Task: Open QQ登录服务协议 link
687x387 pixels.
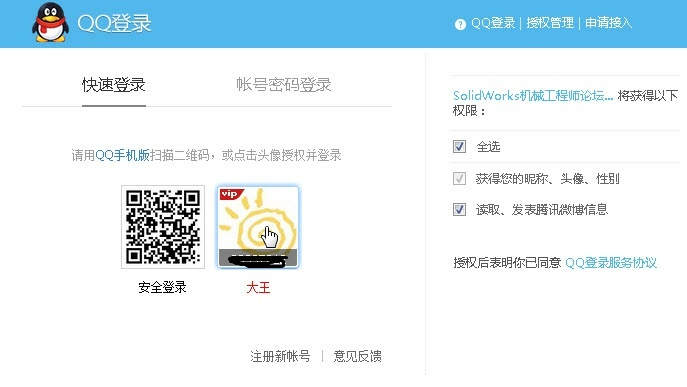Action: click(611, 263)
